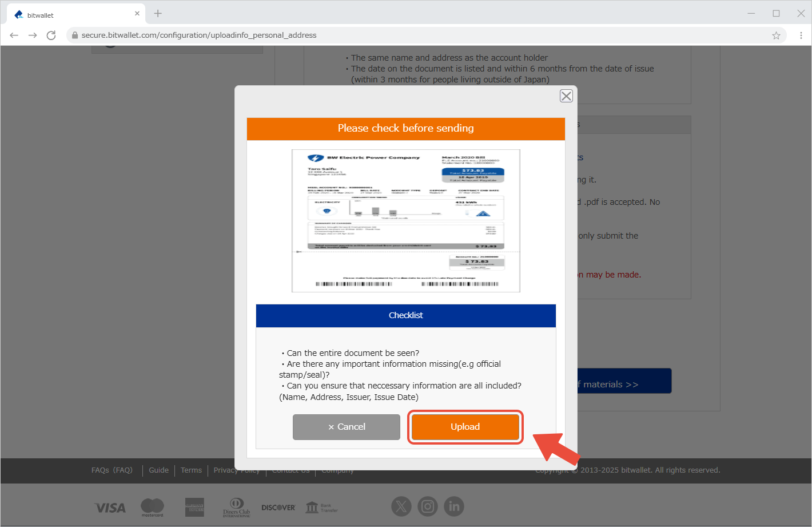Cancel the document upload
The image size is (812, 527).
click(x=347, y=427)
